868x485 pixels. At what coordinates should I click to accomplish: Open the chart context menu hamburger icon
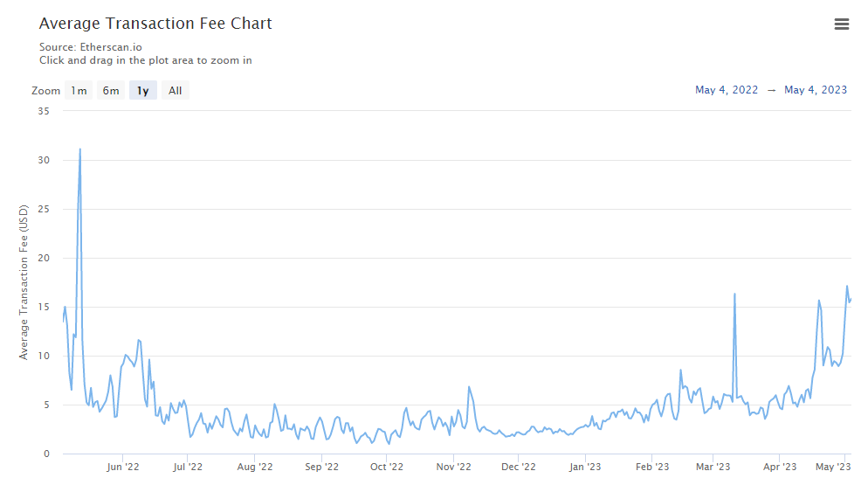[x=842, y=24]
